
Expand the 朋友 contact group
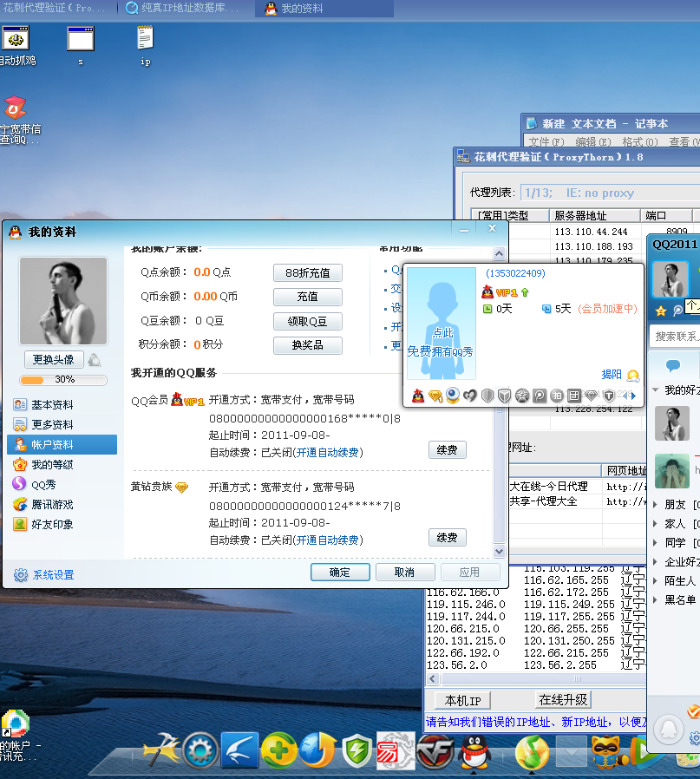coord(655,505)
